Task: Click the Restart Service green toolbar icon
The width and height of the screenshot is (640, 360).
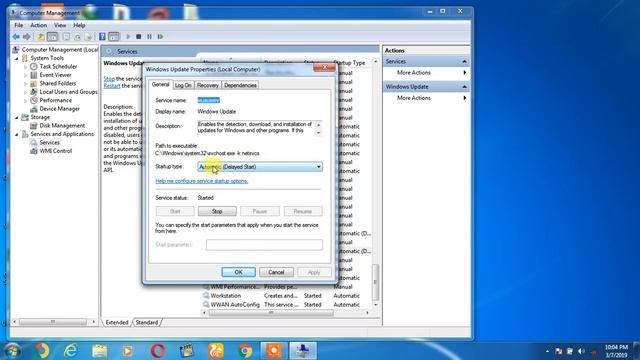Action: (160, 37)
